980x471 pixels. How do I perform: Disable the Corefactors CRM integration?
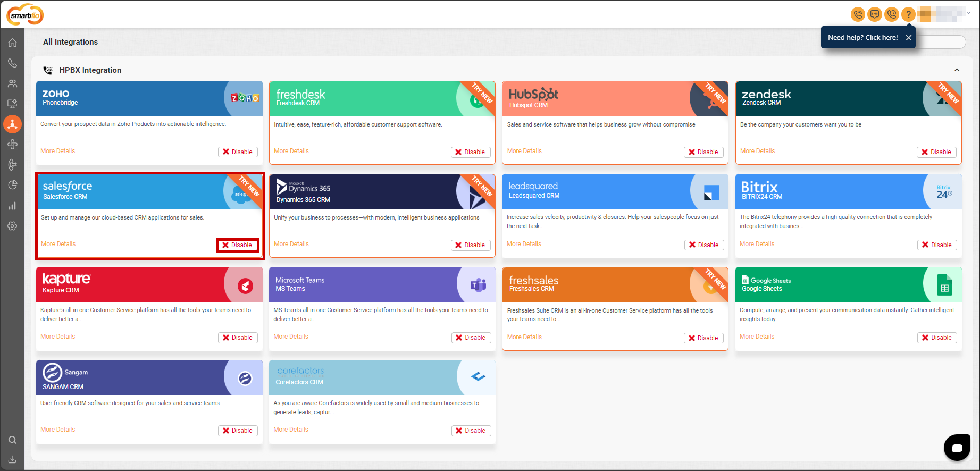click(x=471, y=431)
